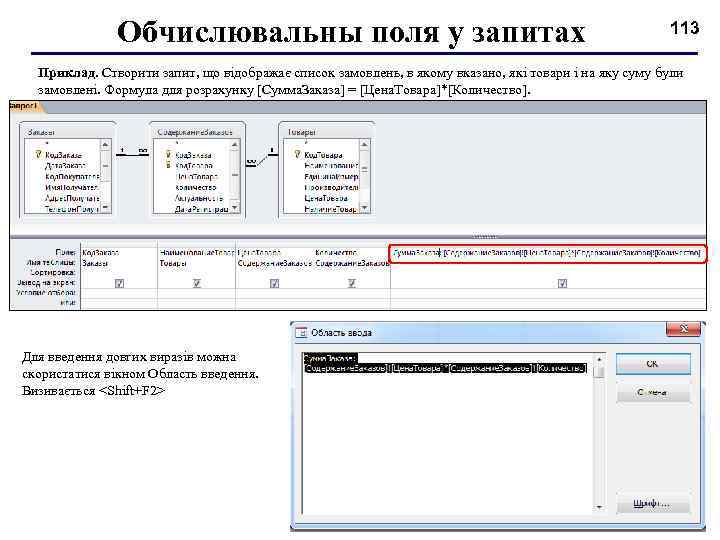The image size is (720, 540).
Task: Click the Заказы table name cell in the grid
Action: [119, 263]
